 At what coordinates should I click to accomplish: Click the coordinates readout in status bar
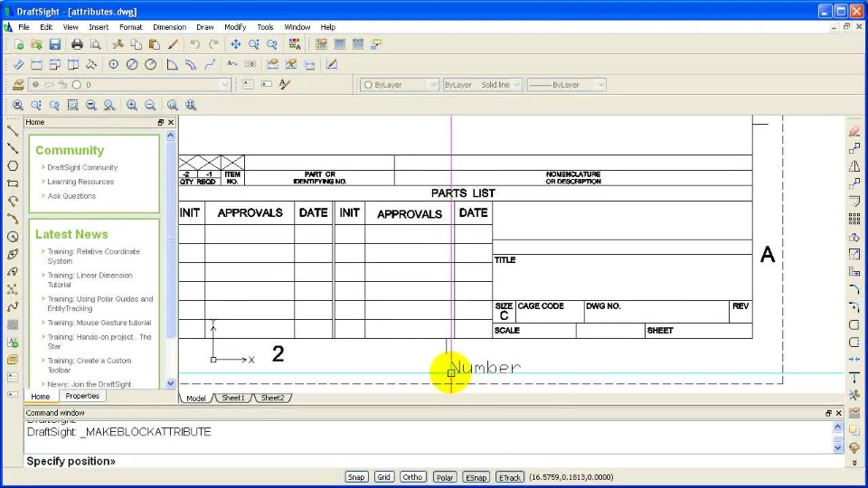pyautogui.click(x=571, y=477)
